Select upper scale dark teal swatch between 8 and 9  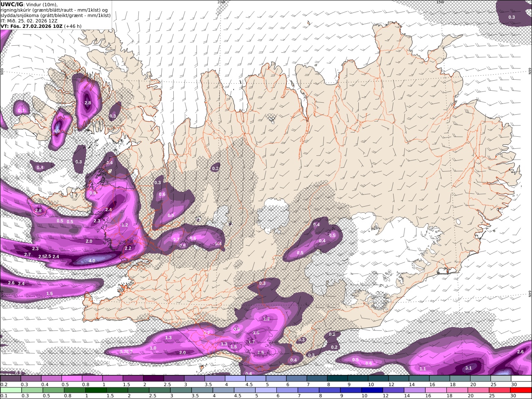(337, 379)
